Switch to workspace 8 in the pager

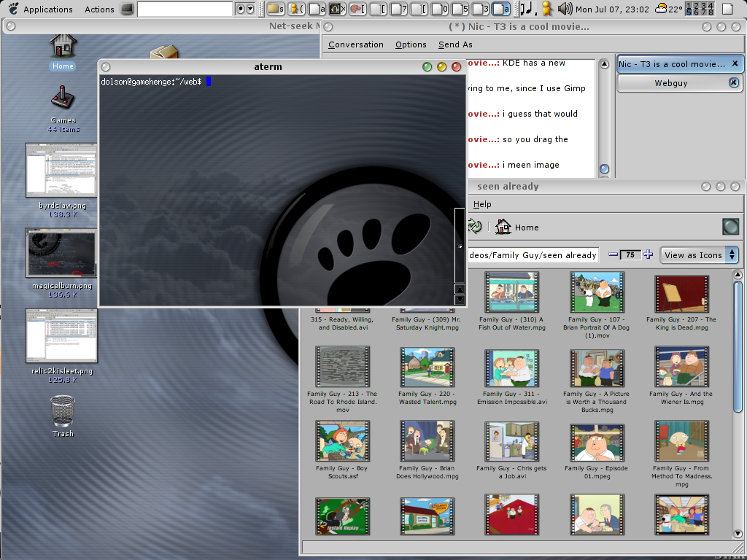click(x=711, y=12)
